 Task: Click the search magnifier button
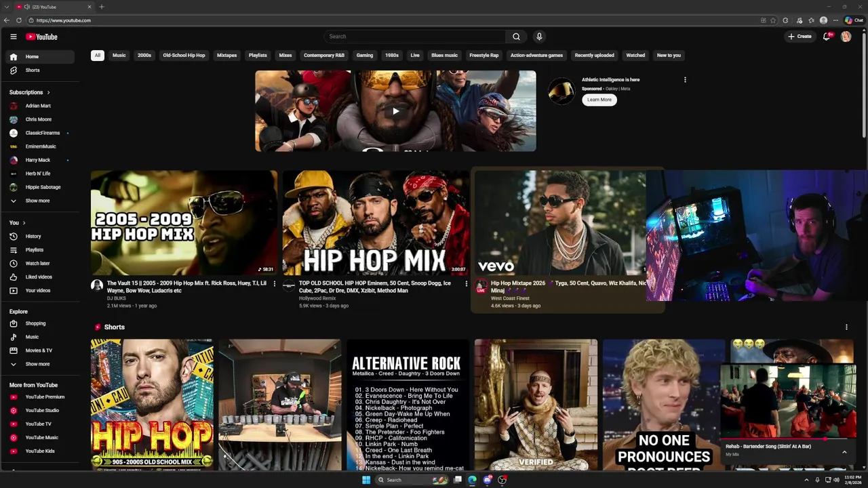[516, 37]
